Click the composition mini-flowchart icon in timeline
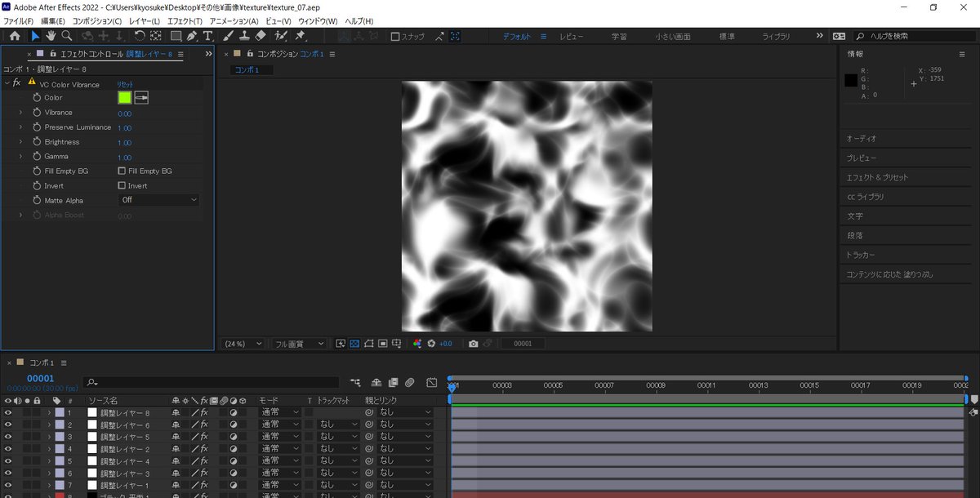The width and height of the screenshot is (980, 498). 355,382
